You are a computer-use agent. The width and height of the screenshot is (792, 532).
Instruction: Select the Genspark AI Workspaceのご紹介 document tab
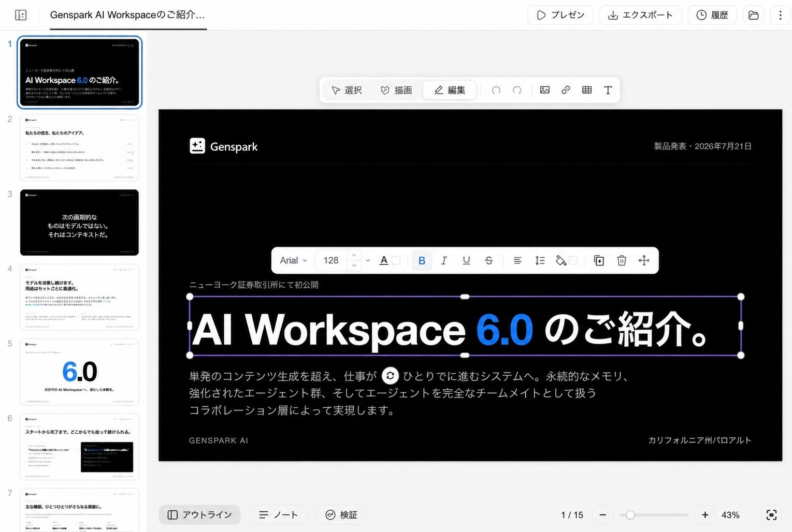pos(127,15)
